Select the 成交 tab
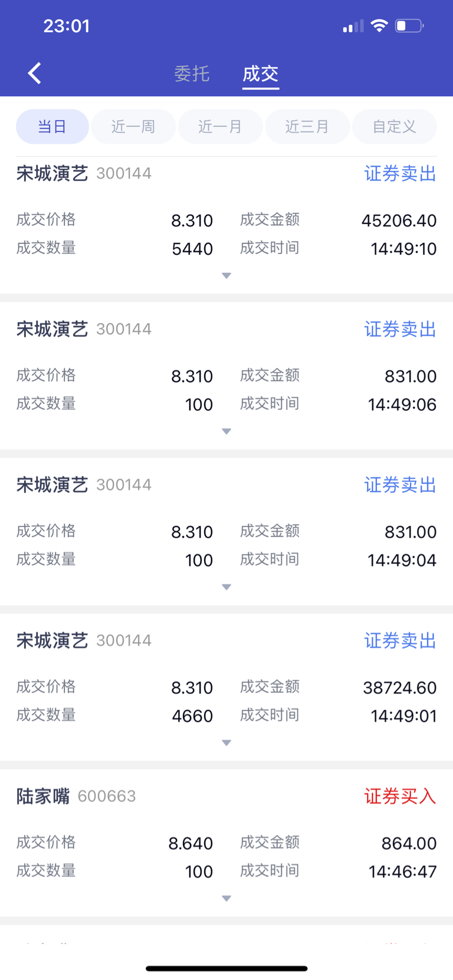The height and width of the screenshot is (980, 453). (260, 74)
